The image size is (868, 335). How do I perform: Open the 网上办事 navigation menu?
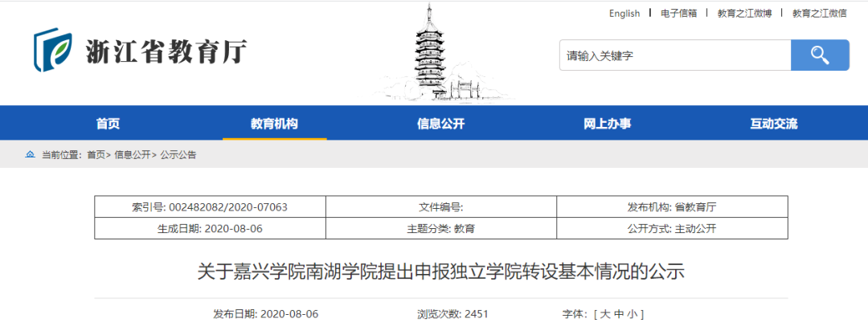pos(607,124)
